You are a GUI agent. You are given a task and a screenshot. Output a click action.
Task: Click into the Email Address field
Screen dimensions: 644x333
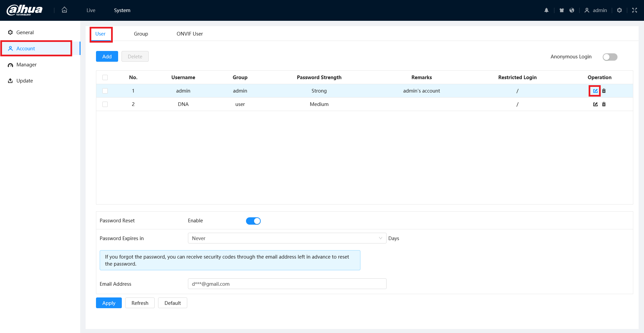tap(287, 284)
